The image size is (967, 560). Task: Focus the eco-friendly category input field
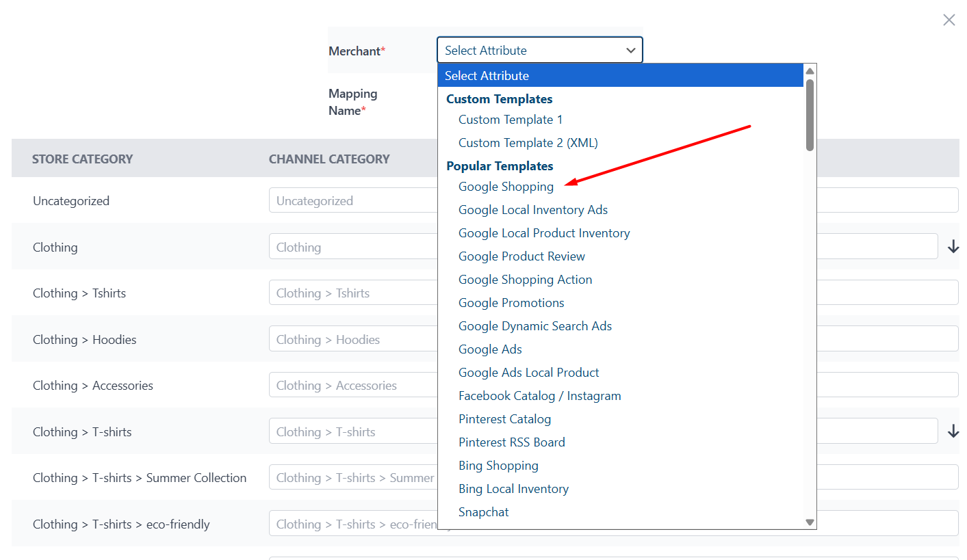pyautogui.click(x=613, y=524)
